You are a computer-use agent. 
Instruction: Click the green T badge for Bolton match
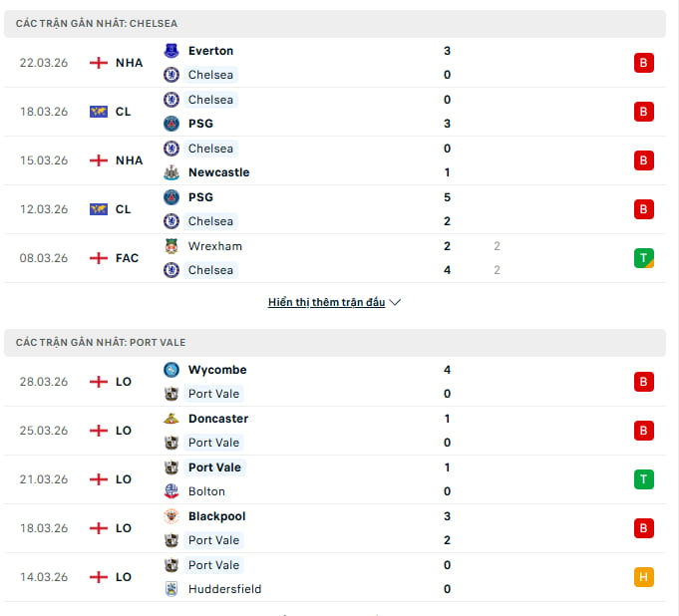click(x=643, y=479)
